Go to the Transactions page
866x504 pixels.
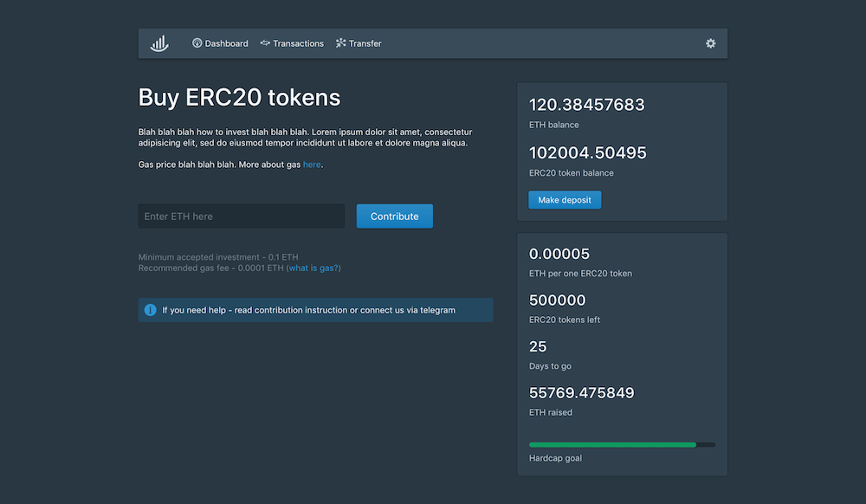click(x=292, y=43)
